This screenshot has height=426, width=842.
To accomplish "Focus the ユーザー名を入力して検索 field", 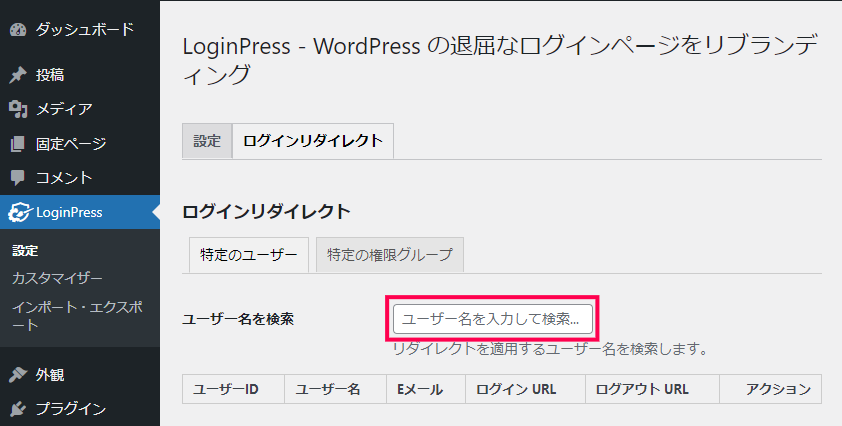I will click(x=493, y=319).
